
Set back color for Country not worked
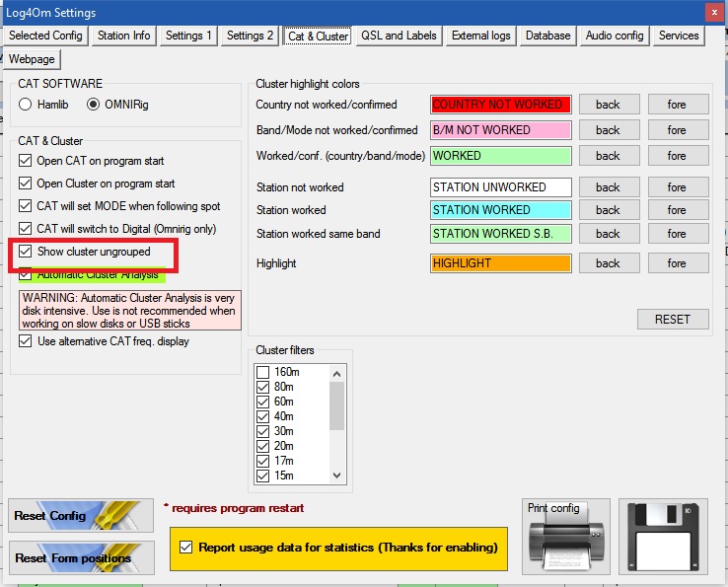pos(610,105)
